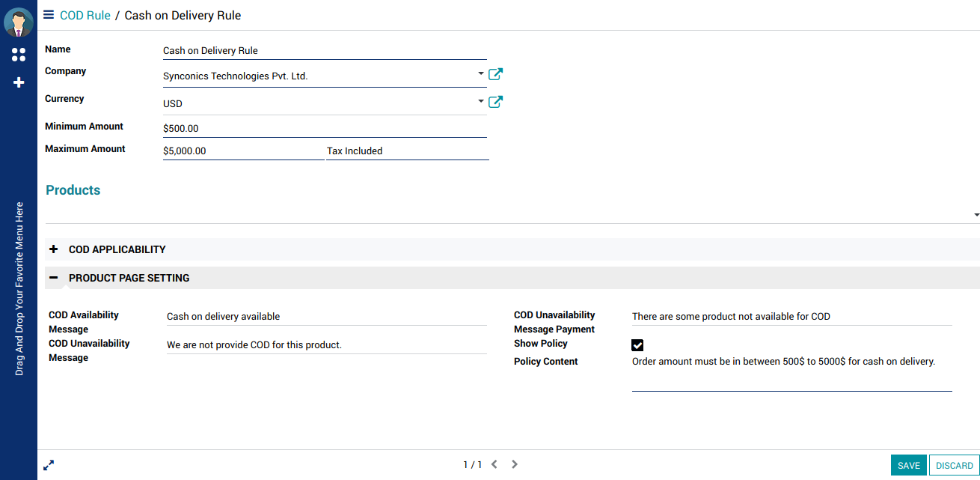Open Company external link icon

pos(495,74)
